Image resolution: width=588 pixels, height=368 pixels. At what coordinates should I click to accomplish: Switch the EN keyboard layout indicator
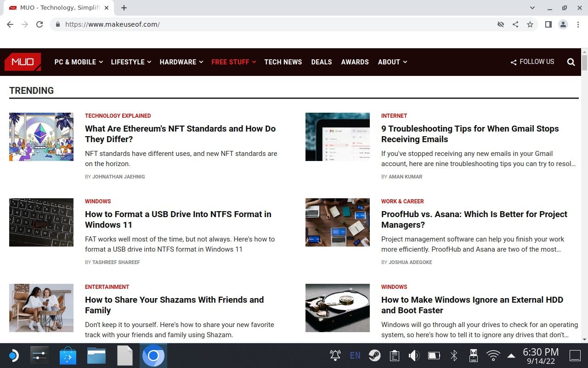pyautogui.click(x=355, y=355)
